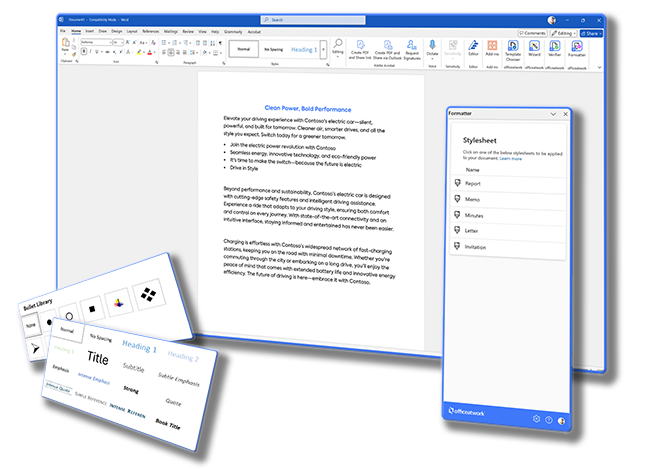The image size is (650, 471).
Task: Select Align Left in Paragraph group
Action: pyautogui.click(x=164, y=52)
